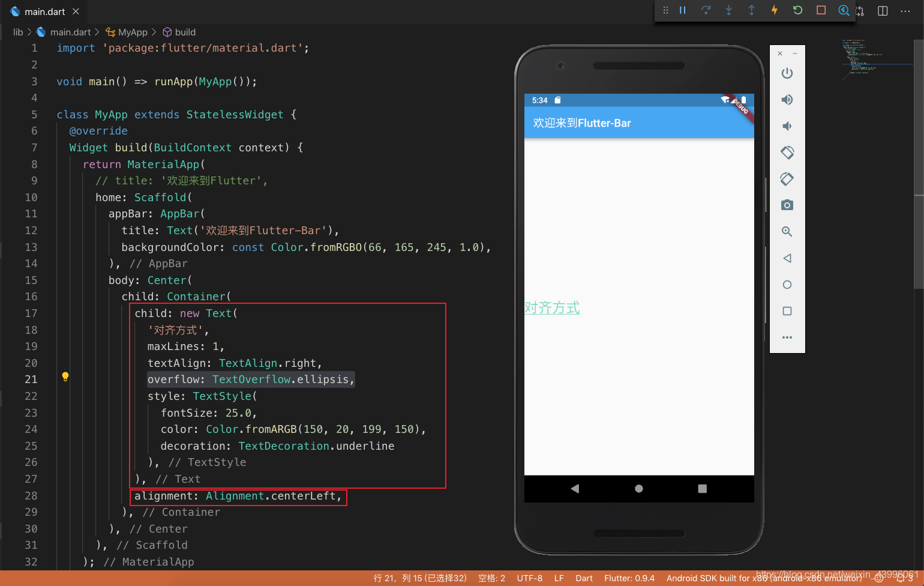Click the alignment: Alignment.centerLeft line
Image resolution: width=924 pixels, height=586 pixels.
[238, 496]
